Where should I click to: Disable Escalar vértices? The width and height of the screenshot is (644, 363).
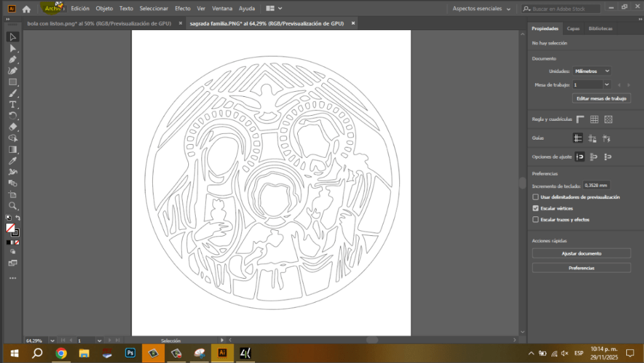pyautogui.click(x=536, y=208)
